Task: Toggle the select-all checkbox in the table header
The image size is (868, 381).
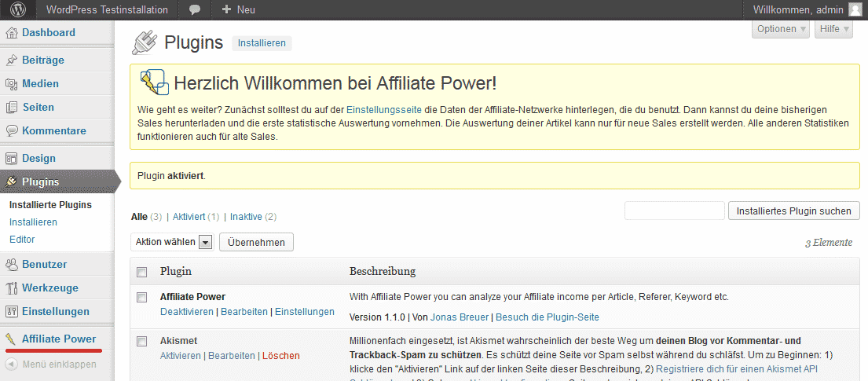Action: click(141, 272)
